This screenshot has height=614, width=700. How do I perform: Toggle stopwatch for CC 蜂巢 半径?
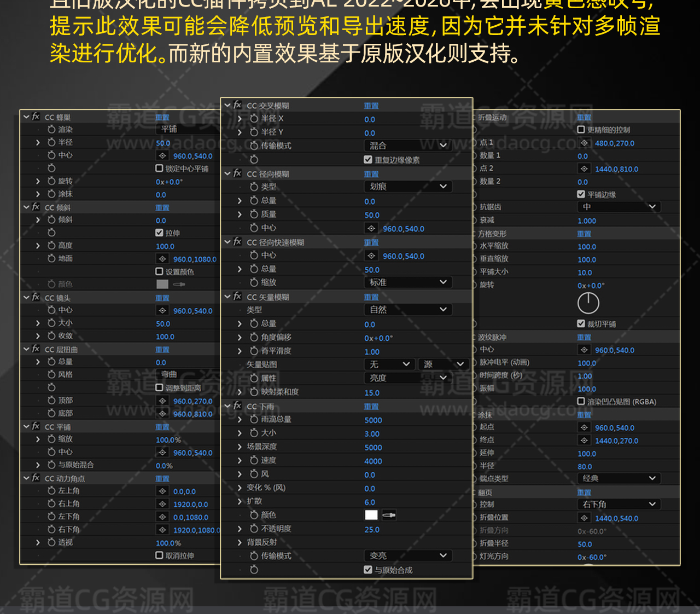(52, 142)
